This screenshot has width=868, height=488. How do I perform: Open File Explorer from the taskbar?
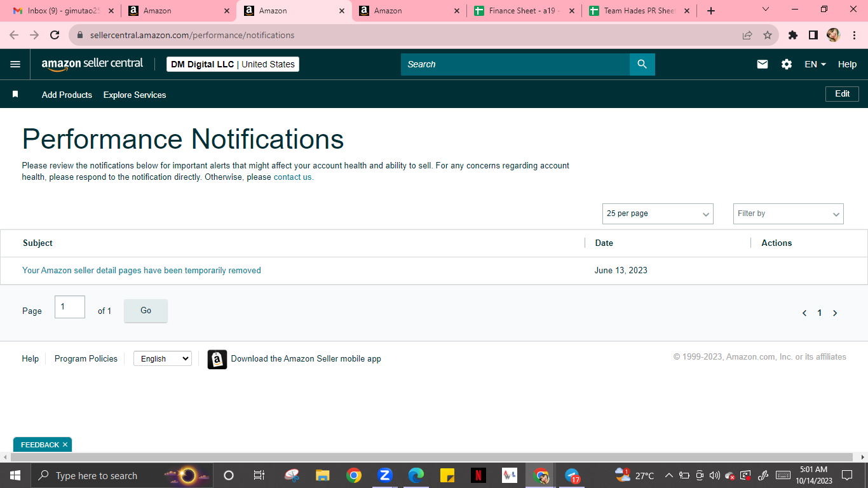(323, 475)
